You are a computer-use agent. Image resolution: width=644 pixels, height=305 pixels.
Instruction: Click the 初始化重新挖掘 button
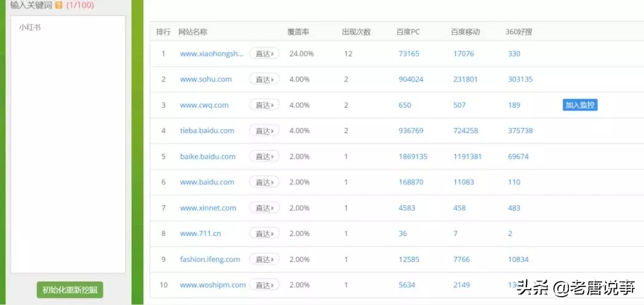(70, 290)
